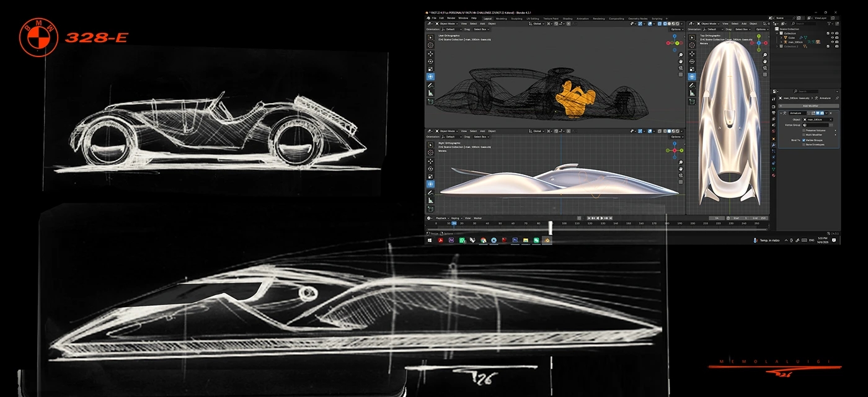The width and height of the screenshot is (868, 397).
Task: Activate the Measure tool in the top-left viewport
Action: [430, 93]
